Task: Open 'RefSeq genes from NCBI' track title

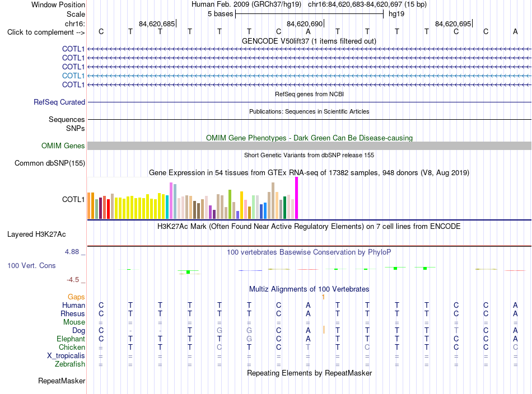Action: tap(309, 94)
